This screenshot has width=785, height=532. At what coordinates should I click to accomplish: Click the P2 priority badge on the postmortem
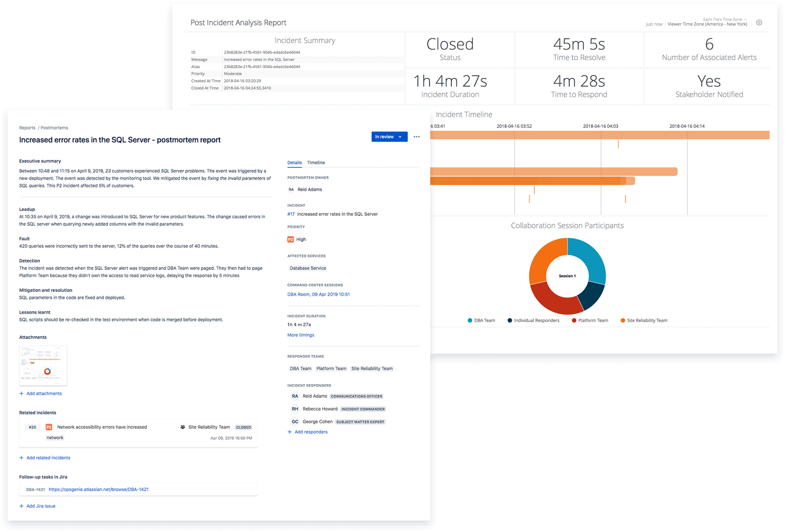coord(290,239)
